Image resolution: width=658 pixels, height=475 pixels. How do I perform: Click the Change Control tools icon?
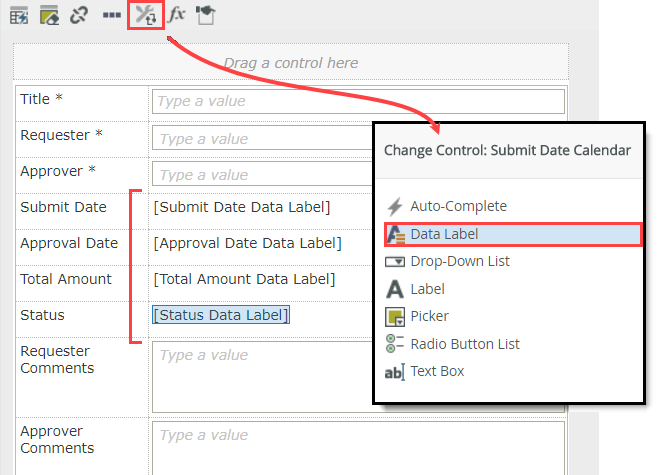click(x=146, y=16)
